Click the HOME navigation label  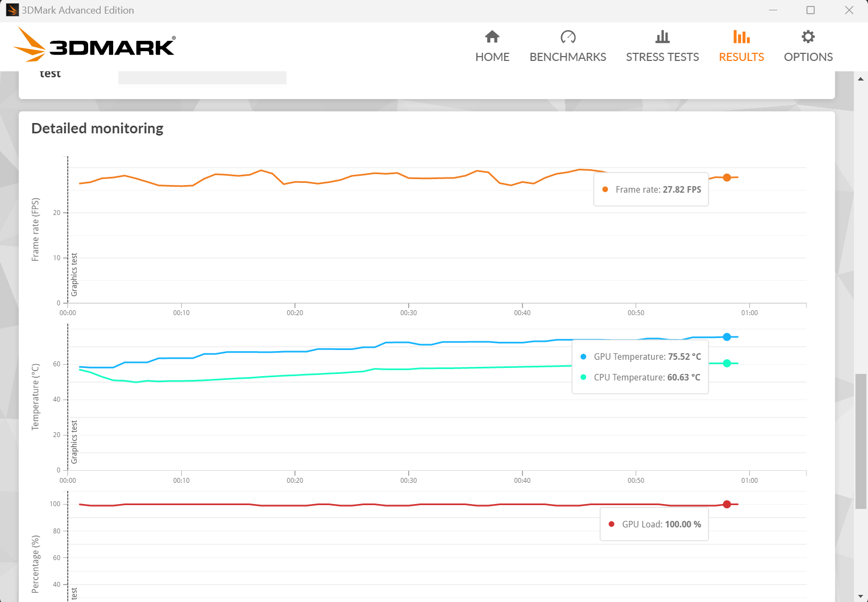[x=492, y=57]
